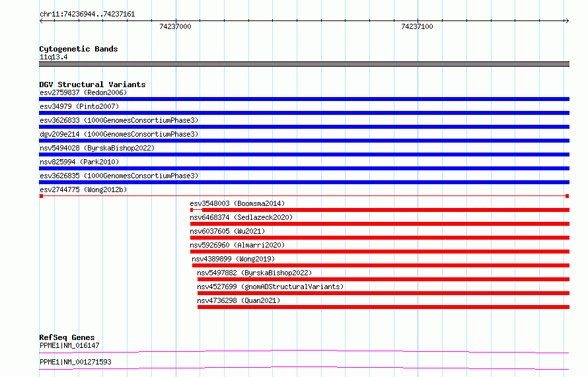Click the esv2759837 (Redon2006) variant label

tap(83, 92)
